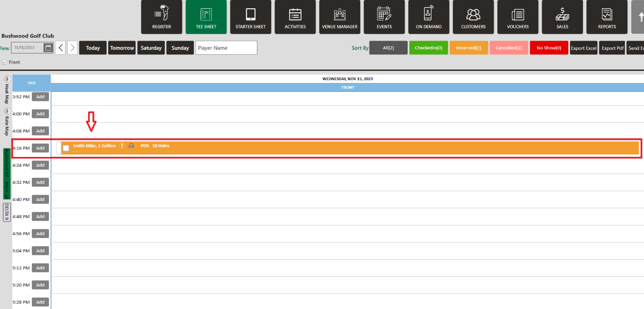
Task: Add a booking at 4:24 PM
Action: 40,165
